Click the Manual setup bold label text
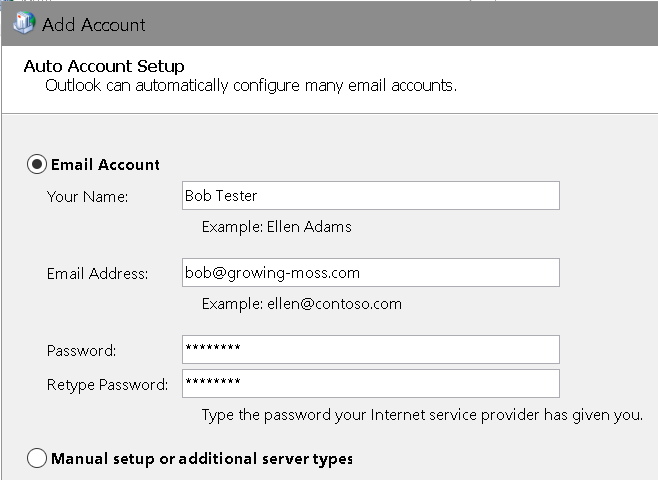This screenshot has height=480, width=658. click(x=202, y=459)
